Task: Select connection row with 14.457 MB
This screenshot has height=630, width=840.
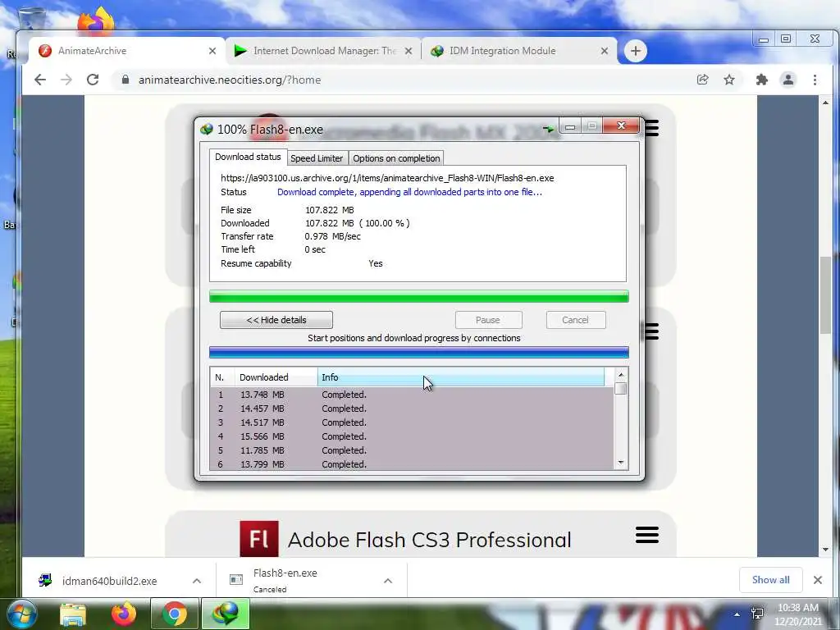Action: [412, 409]
